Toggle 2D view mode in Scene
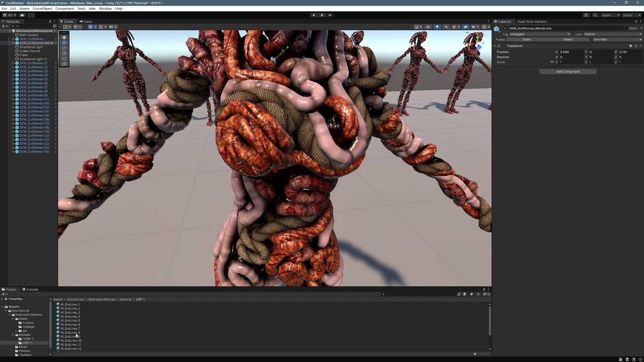 [x=428, y=27]
